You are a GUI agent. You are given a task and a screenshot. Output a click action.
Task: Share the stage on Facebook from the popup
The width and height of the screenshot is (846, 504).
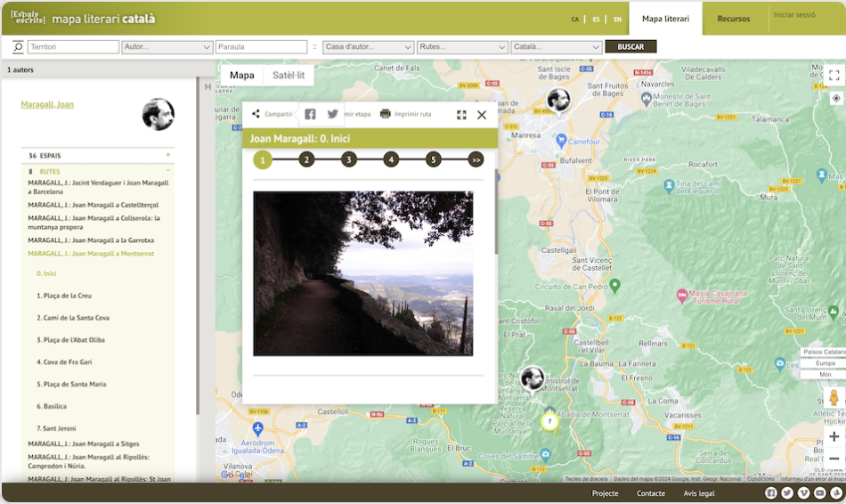[310, 114]
